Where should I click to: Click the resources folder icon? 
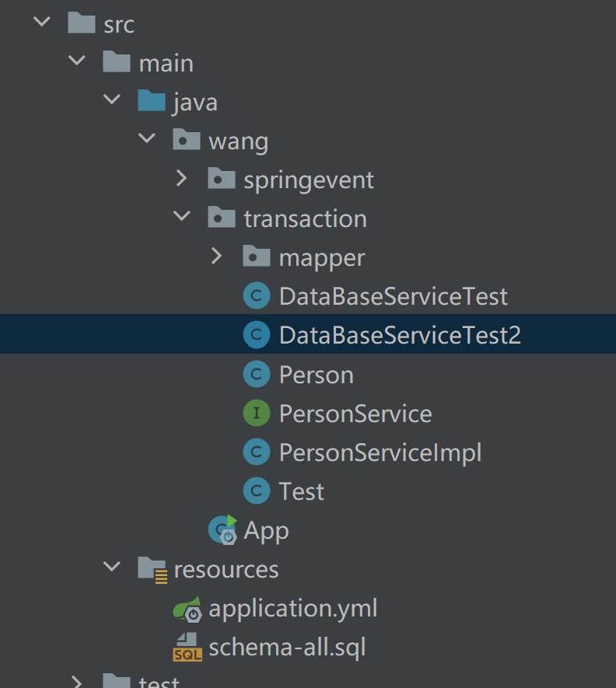[x=152, y=569]
